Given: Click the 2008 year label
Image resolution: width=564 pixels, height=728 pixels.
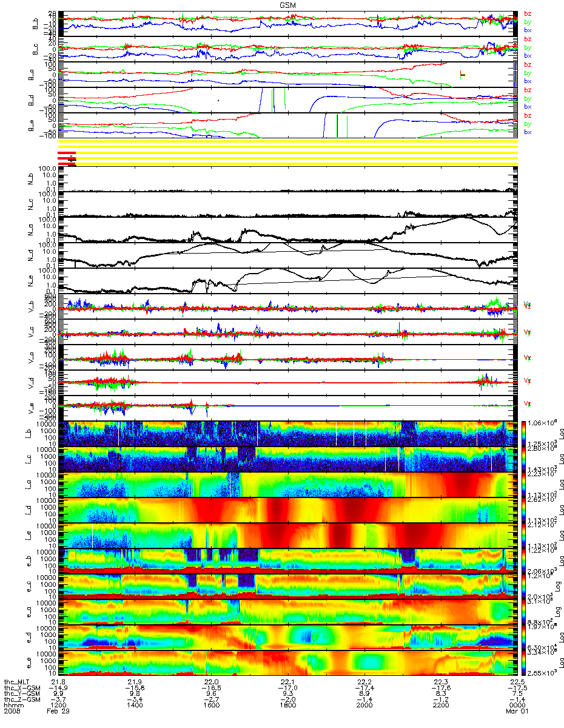Looking at the screenshot, I should pyautogui.click(x=13, y=712).
